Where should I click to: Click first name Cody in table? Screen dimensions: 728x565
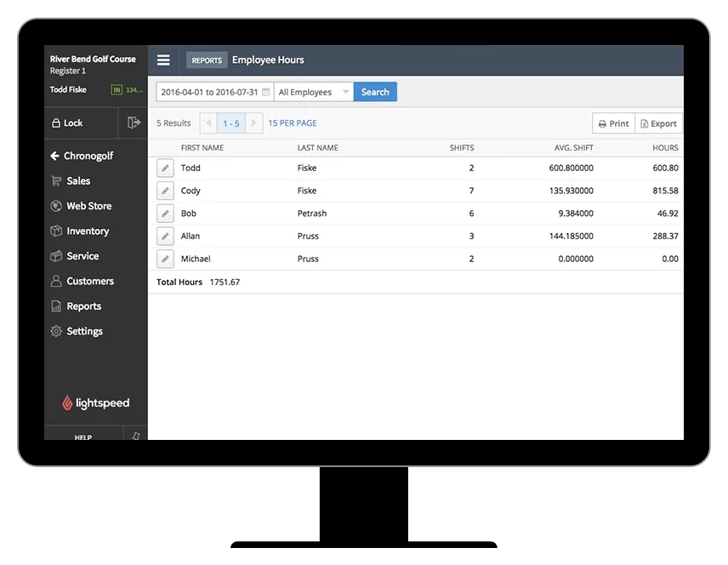pos(191,191)
